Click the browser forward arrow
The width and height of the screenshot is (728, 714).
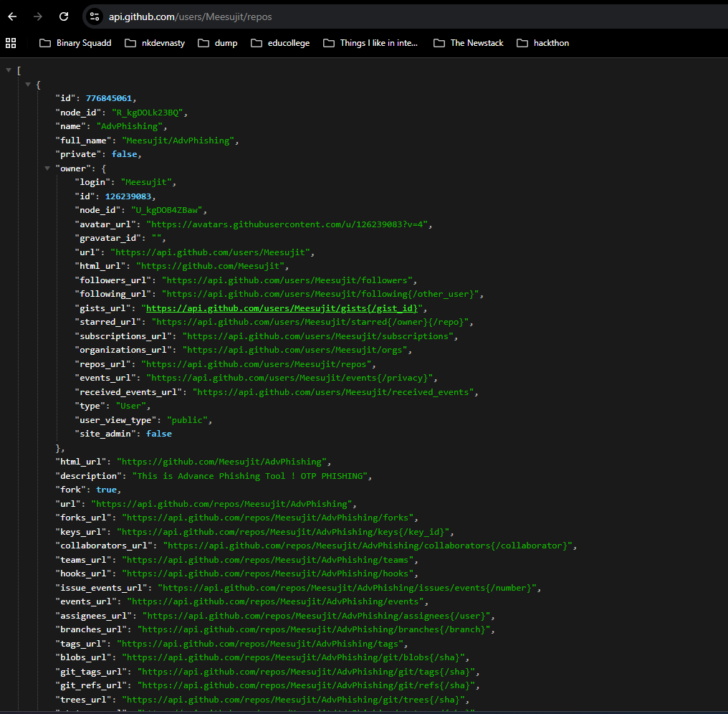click(38, 16)
